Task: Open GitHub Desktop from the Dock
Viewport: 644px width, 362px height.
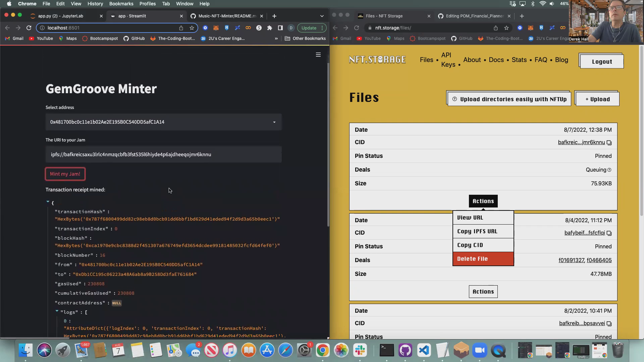Action: pyautogui.click(x=405, y=350)
